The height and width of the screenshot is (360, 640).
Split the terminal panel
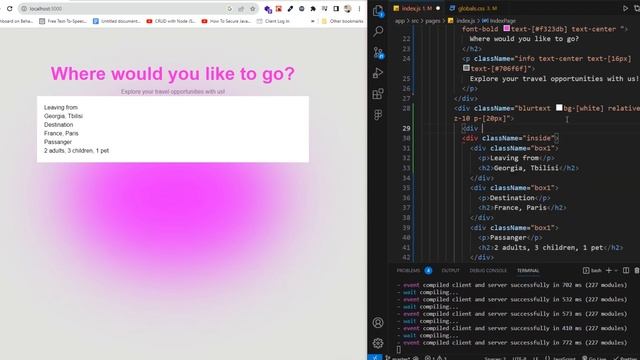click(x=626, y=270)
